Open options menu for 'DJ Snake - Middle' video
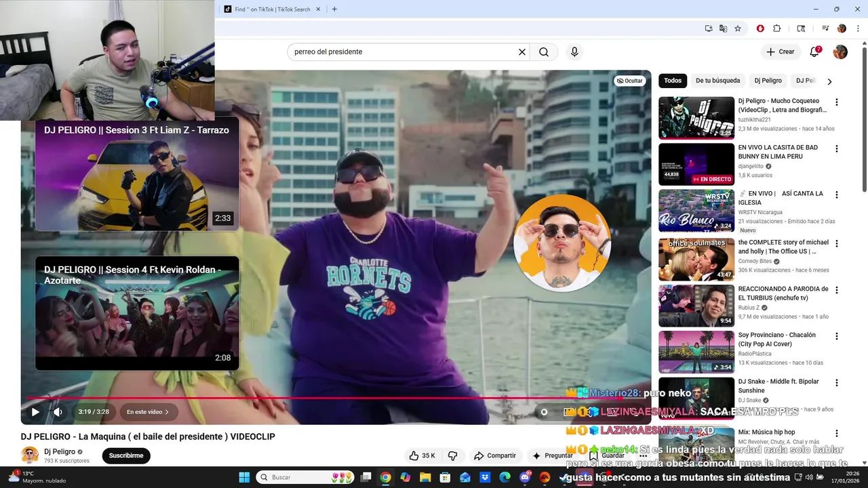The width and height of the screenshot is (868, 488). click(x=836, y=383)
